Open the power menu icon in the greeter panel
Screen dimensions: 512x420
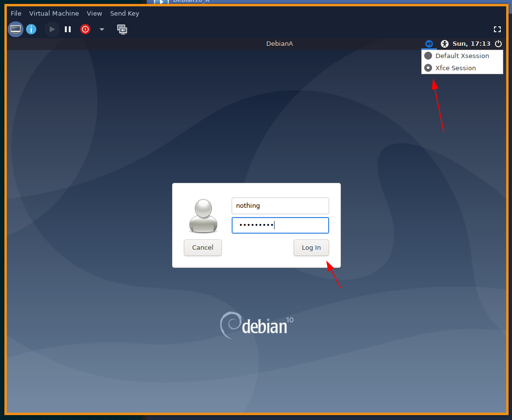[x=498, y=44]
